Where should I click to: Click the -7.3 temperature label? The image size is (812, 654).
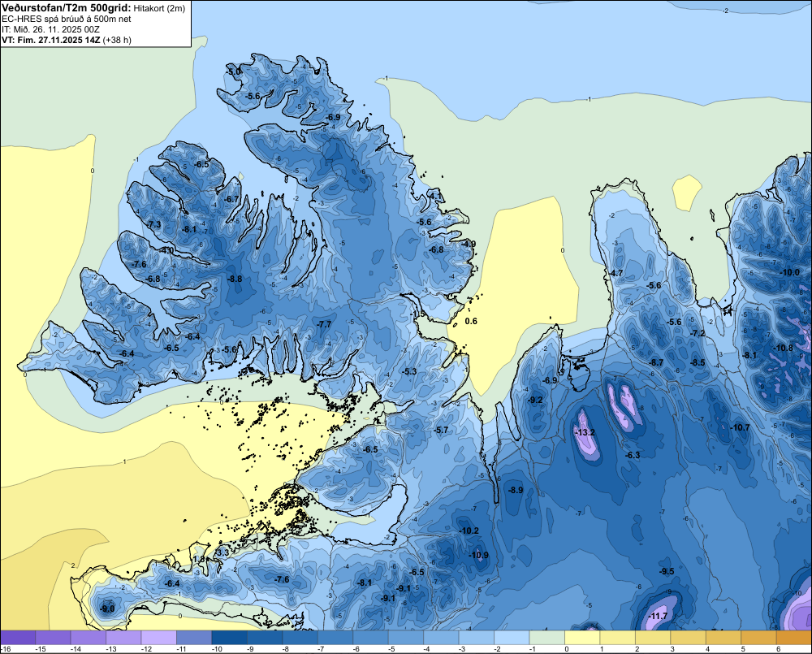(x=153, y=224)
